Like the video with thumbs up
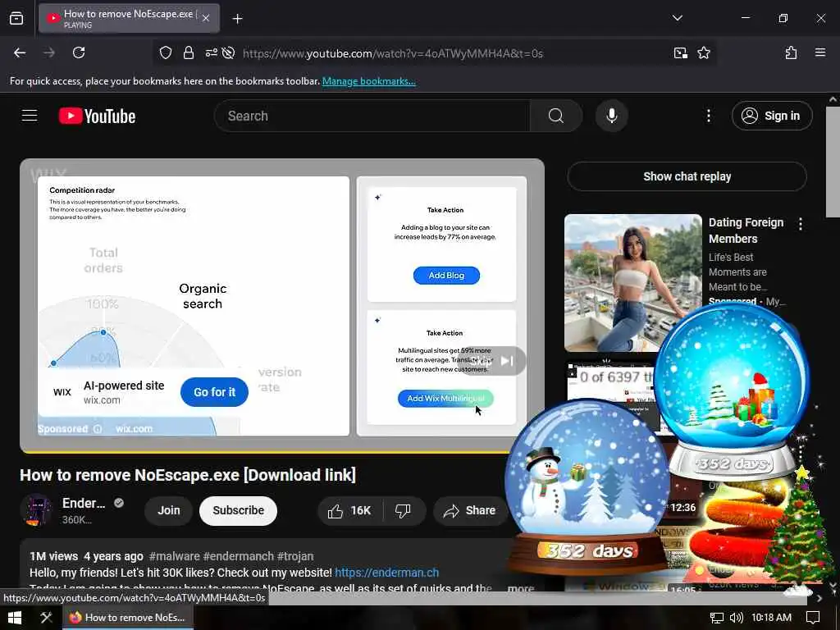This screenshot has width=840, height=630. point(350,510)
